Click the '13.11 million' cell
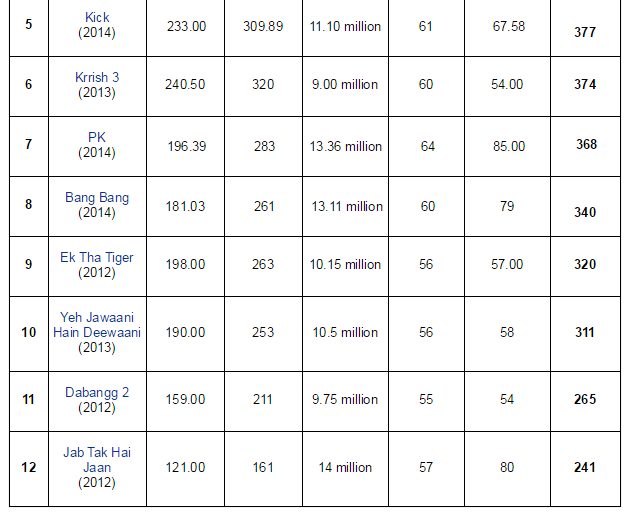Screen dimensions: 629x518 tap(347, 207)
